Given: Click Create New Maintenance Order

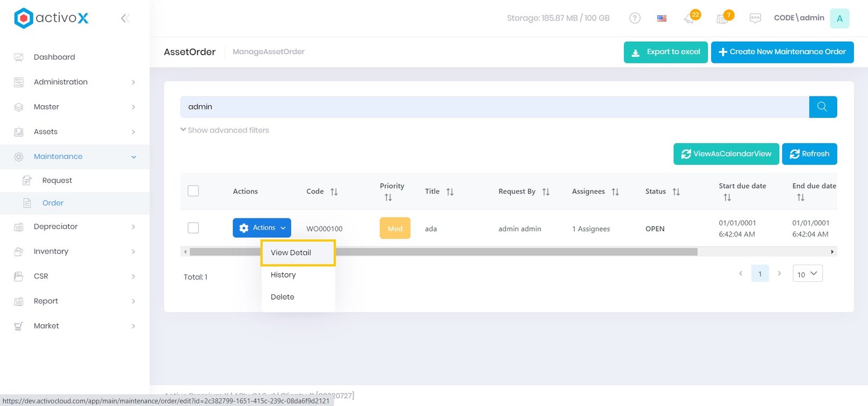Looking at the screenshot, I should [782, 52].
